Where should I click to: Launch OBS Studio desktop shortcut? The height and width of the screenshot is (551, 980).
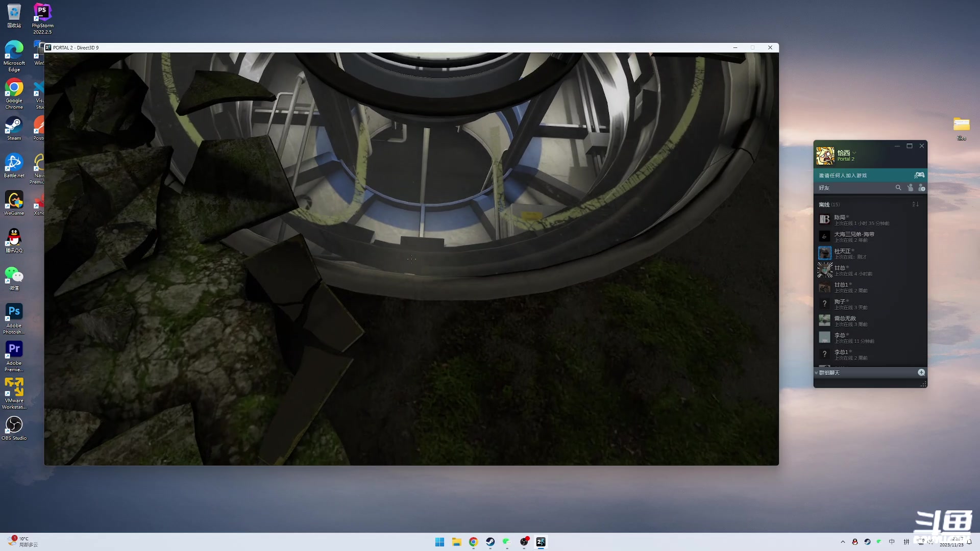click(x=14, y=429)
